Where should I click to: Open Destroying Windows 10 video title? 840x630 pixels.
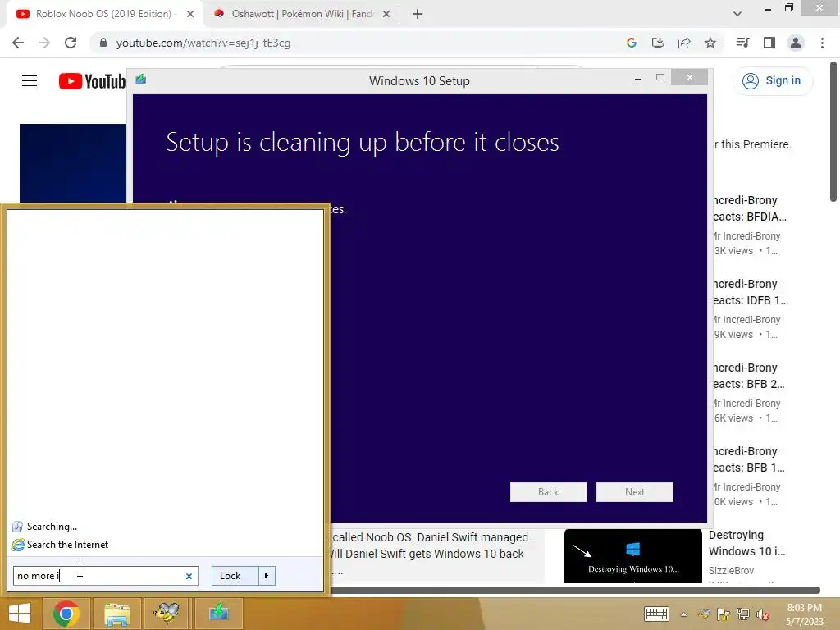(746, 543)
